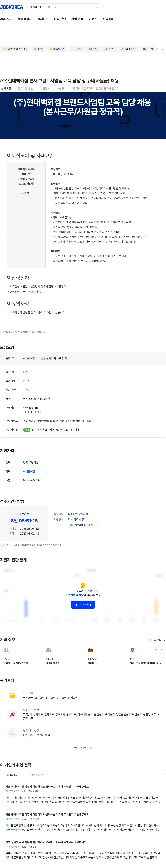Select the 구내식당 tag chip

(77, 49)
